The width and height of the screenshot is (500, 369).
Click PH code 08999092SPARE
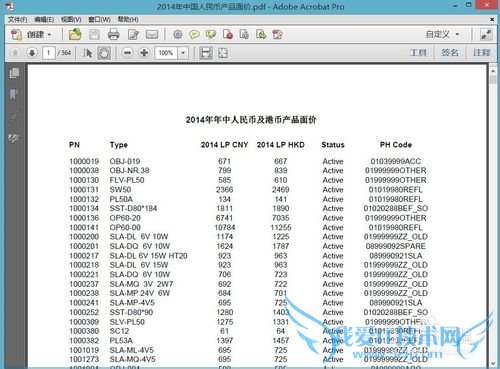coord(396,246)
